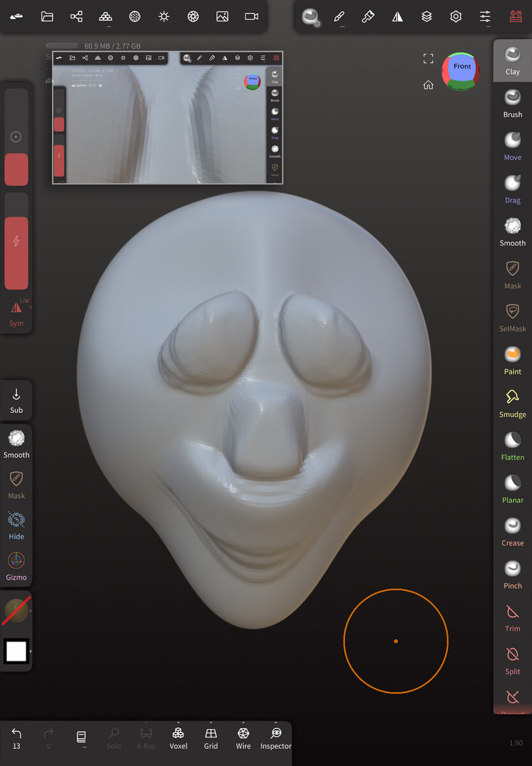Open the reference screenshot thumbnail
The height and width of the screenshot is (766, 532).
tap(168, 117)
